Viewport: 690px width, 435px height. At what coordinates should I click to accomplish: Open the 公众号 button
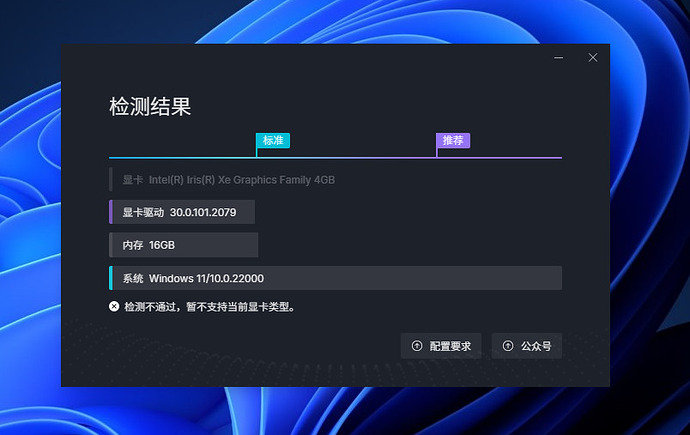point(527,346)
